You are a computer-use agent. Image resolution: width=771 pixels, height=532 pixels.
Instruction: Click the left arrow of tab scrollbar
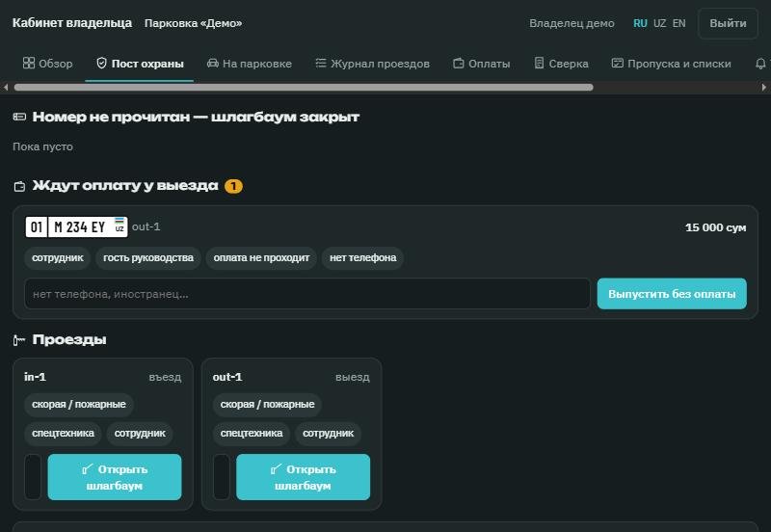coord(6,87)
